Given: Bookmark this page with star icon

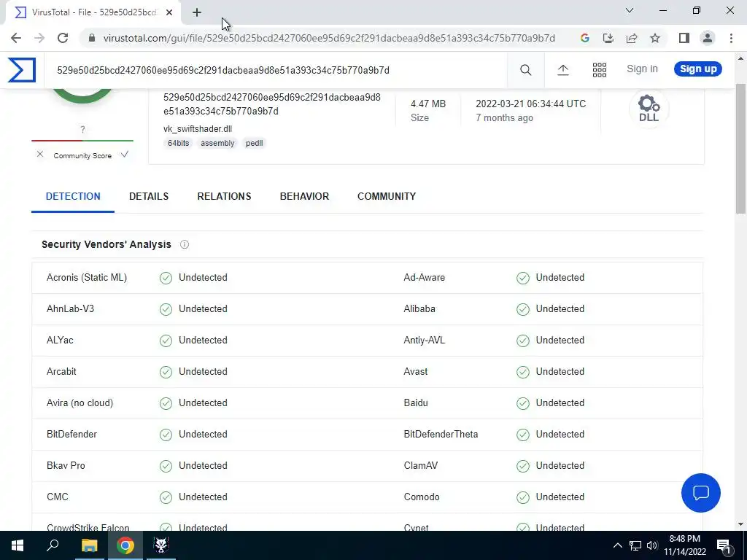Looking at the screenshot, I should click(655, 38).
